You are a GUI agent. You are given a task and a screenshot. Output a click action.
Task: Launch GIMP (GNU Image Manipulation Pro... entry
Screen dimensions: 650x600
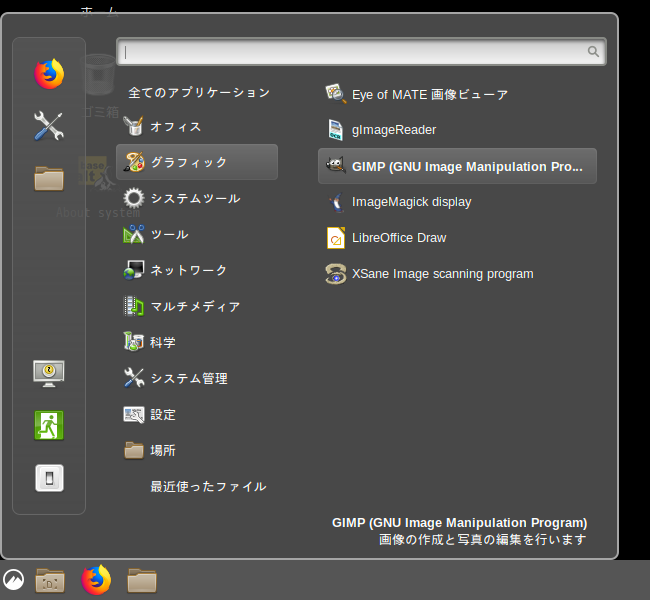click(457, 166)
